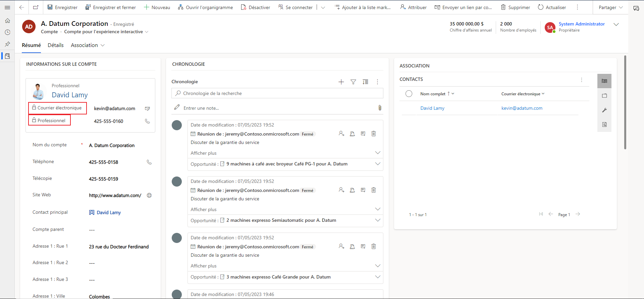Attach file paperclip icon
The width and height of the screenshot is (644, 299).
(x=380, y=108)
